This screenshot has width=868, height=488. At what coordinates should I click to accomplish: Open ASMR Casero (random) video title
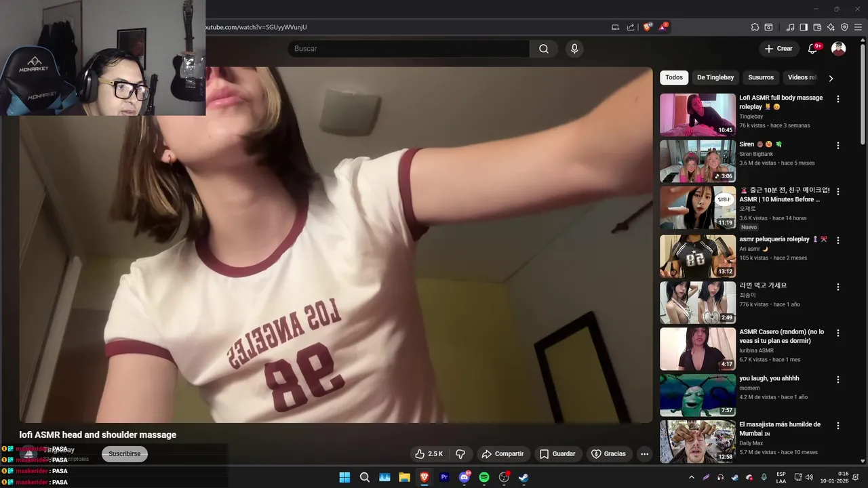pyautogui.click(x=781, y=336)
